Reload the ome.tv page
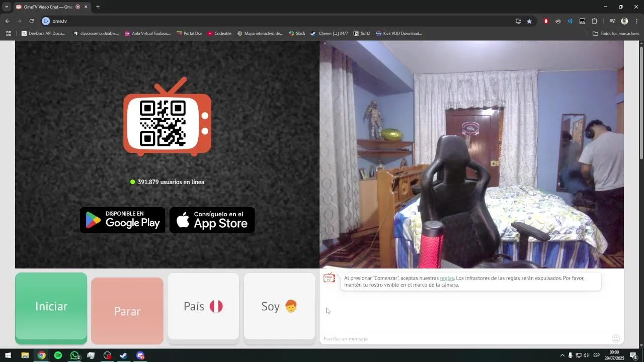 click(31, 21)
